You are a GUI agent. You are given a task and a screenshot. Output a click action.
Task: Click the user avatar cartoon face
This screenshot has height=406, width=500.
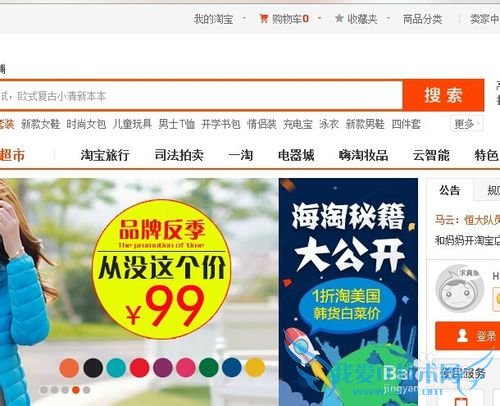pyautogui.click(x=459, y=288)
